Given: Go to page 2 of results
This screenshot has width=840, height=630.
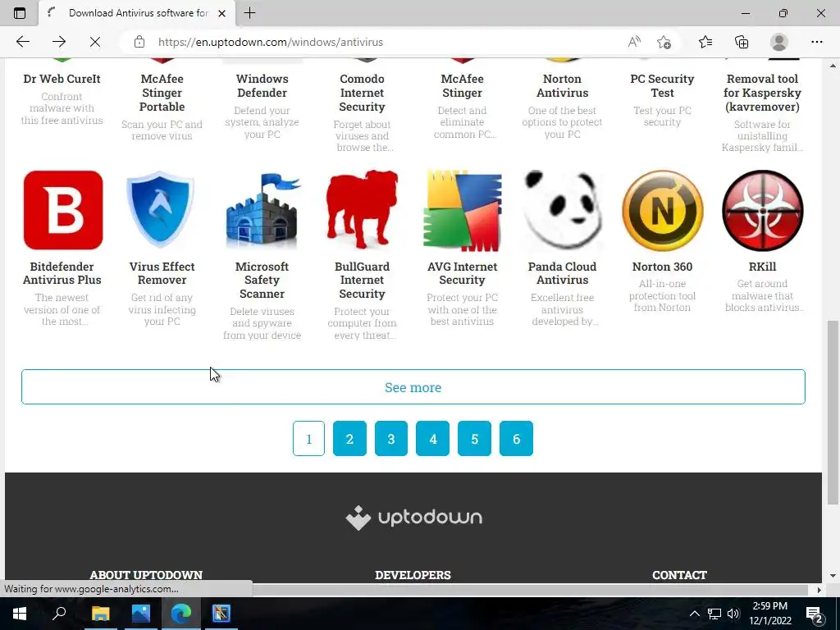Looking at the screenshot, I should (x=349, y=439).
